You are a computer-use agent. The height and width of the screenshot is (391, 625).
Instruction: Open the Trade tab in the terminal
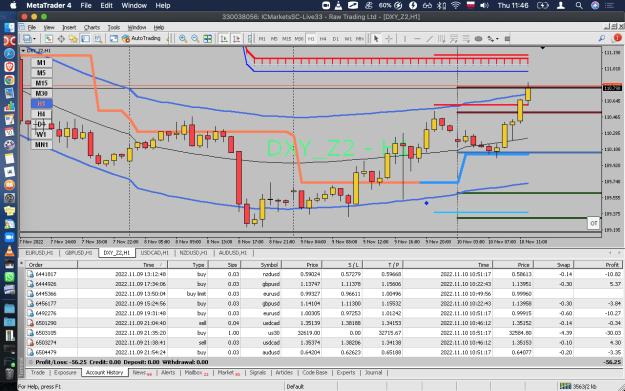pos(38,373)
